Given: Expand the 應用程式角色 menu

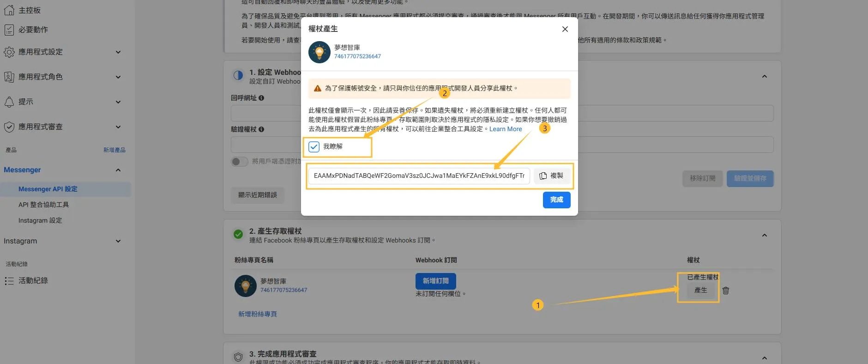Looking at the screenshot, I should point(118,77).
